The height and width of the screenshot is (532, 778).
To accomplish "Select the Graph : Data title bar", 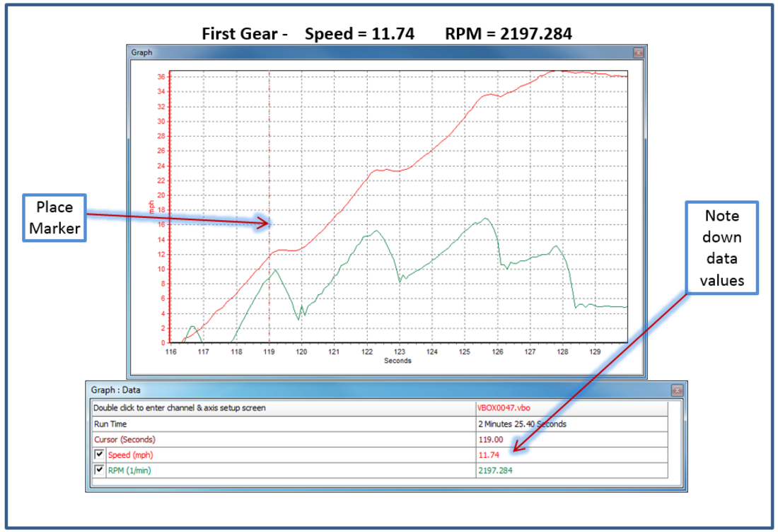I will pos(354,390).
